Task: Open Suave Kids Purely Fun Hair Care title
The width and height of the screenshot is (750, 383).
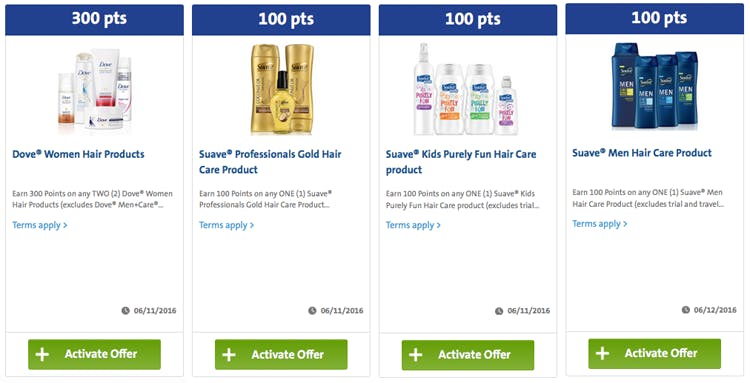Action: 461,162
